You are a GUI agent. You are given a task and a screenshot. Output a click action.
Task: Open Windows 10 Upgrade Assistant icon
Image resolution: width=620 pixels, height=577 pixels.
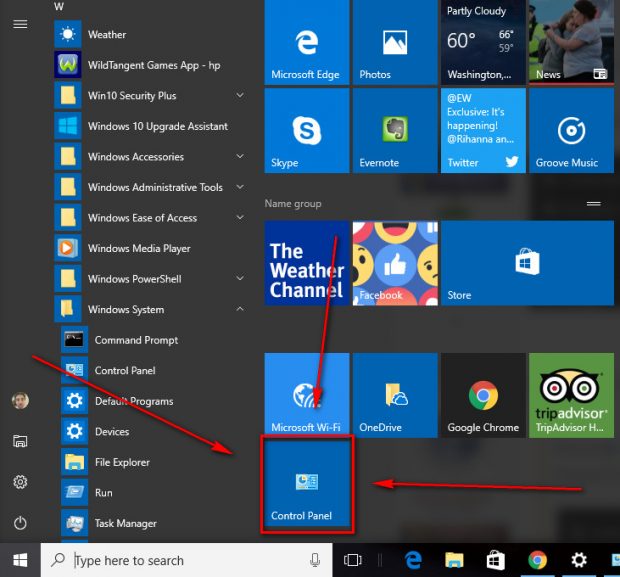[68, 126]
